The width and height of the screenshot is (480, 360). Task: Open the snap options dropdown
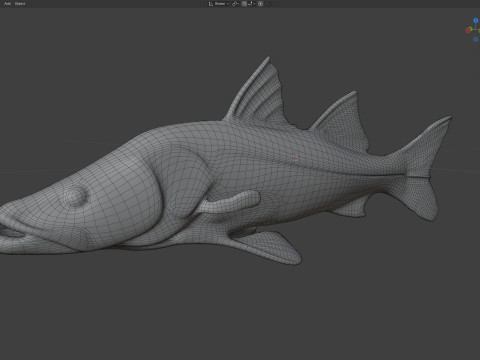[x=252, y=4]
